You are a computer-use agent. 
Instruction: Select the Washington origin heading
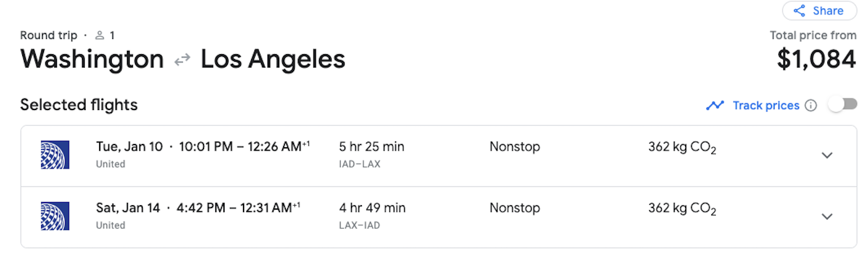point(92,59)
